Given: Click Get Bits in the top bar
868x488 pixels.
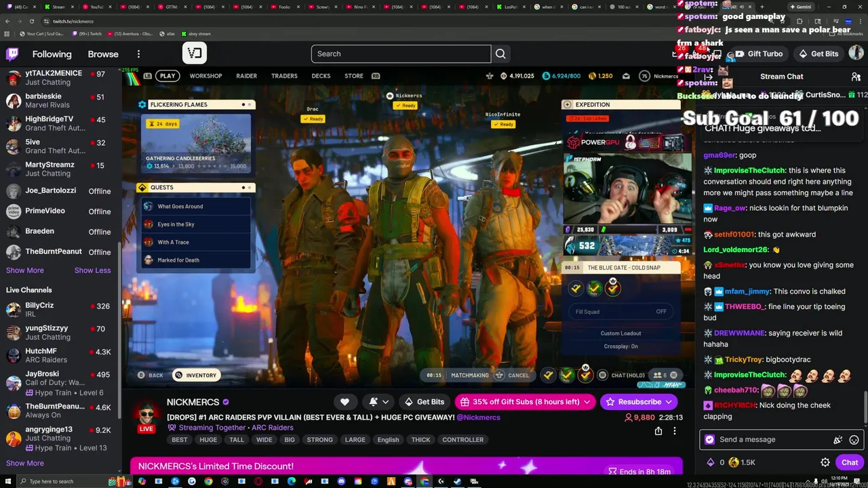Looking at the screenshot, I should click(x=818, y=54).
